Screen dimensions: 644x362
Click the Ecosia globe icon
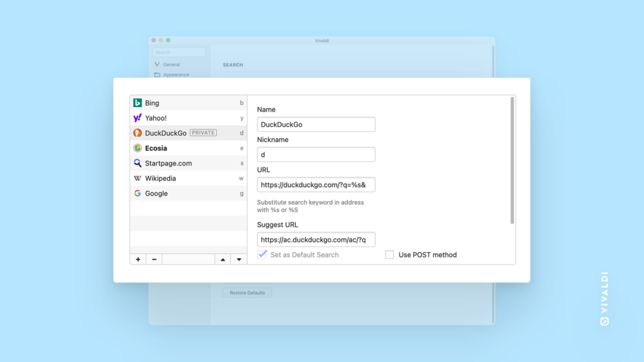137,148
